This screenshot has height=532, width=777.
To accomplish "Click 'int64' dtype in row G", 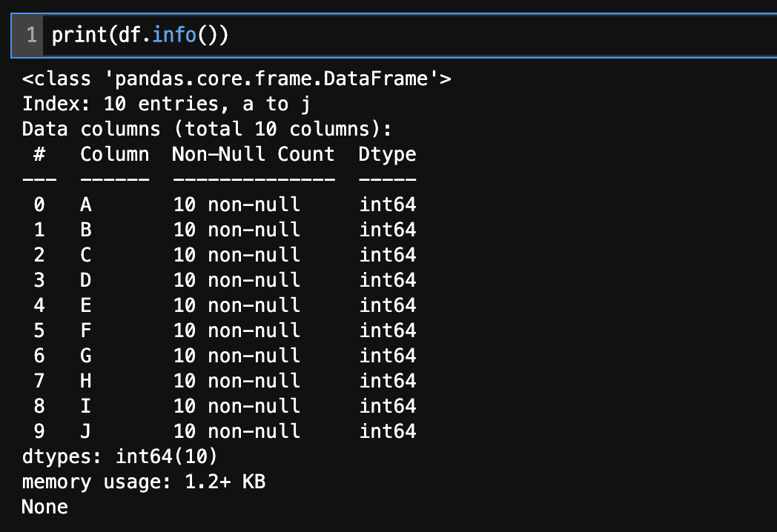I will 388,356.
